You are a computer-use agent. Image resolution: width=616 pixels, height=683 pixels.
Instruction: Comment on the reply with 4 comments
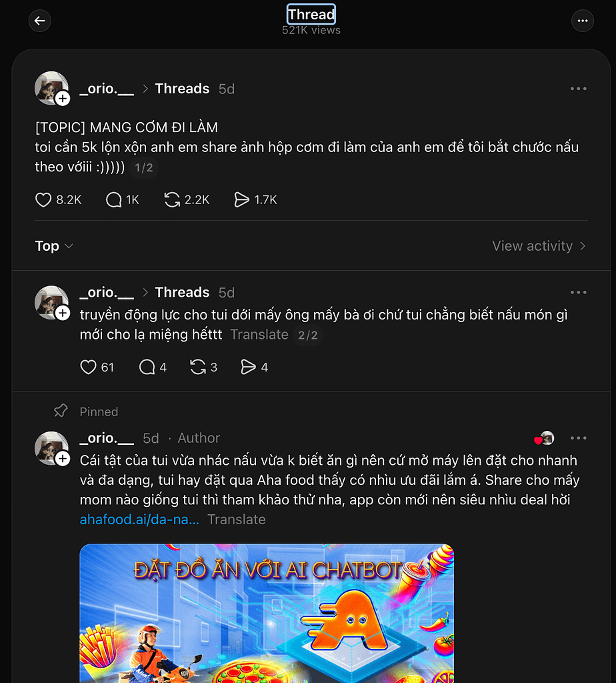[147, 367]
